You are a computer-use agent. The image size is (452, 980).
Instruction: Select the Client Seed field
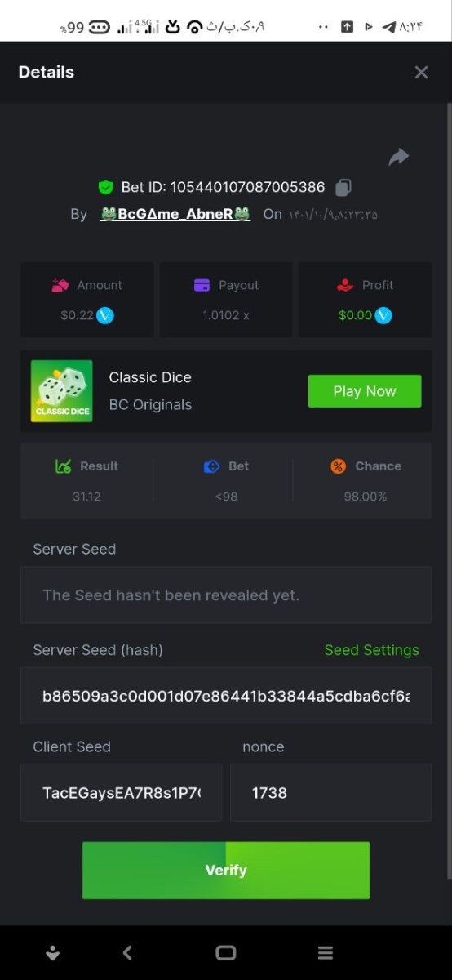click(121, 792)
